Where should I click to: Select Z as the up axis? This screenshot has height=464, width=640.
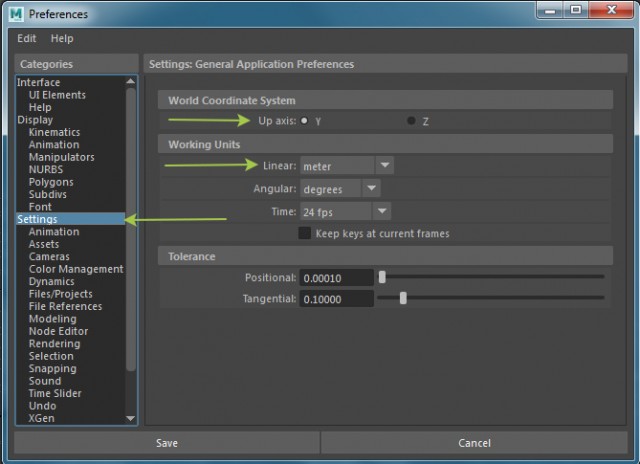tap(411, 120)
